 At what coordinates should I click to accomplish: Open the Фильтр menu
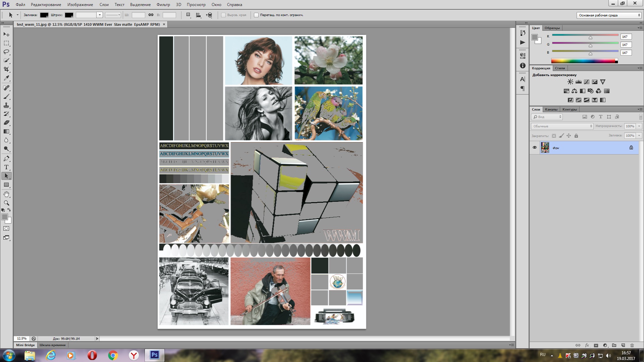(x=163, y=5)
